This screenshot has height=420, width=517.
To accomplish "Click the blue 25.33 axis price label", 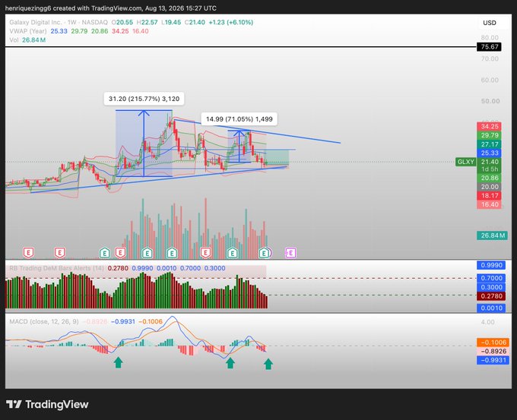I will [490, 153].
